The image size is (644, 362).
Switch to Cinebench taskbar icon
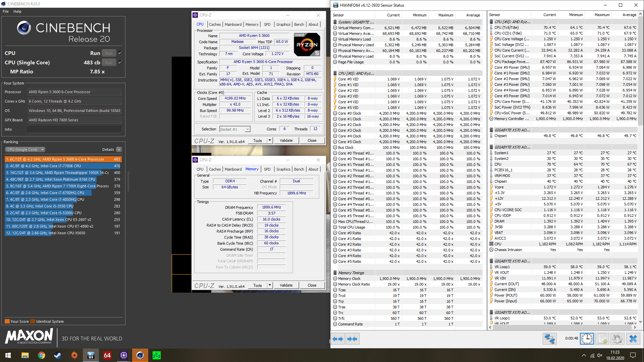(140, 355)
